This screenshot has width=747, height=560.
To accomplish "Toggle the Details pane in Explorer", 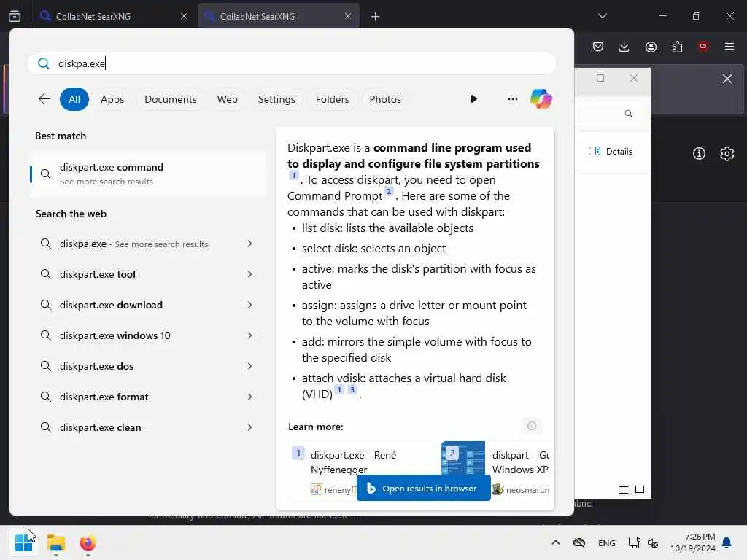I will click(x=611, y=152).
